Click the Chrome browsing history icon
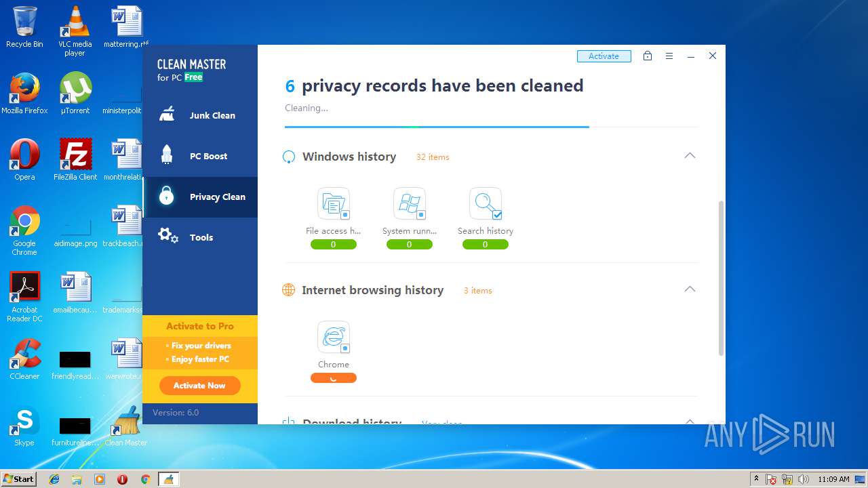Image resolution: width=868 pixels, height=488 pixels. click(334, 337)
